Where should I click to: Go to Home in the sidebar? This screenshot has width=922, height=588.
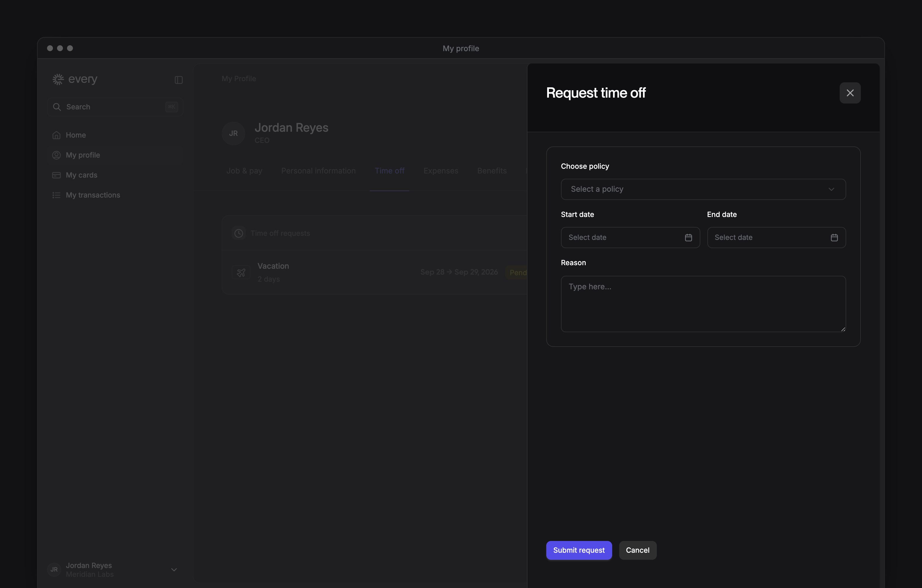(115, 135)
